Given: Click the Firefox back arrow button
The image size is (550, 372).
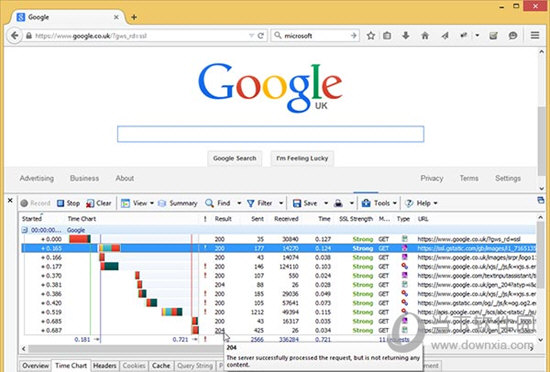Looking at the screenshot, I should pos(15,35).
